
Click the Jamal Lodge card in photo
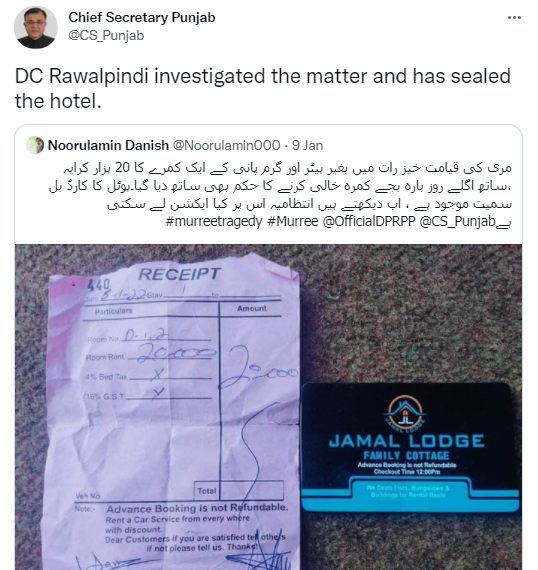(410, 447)
